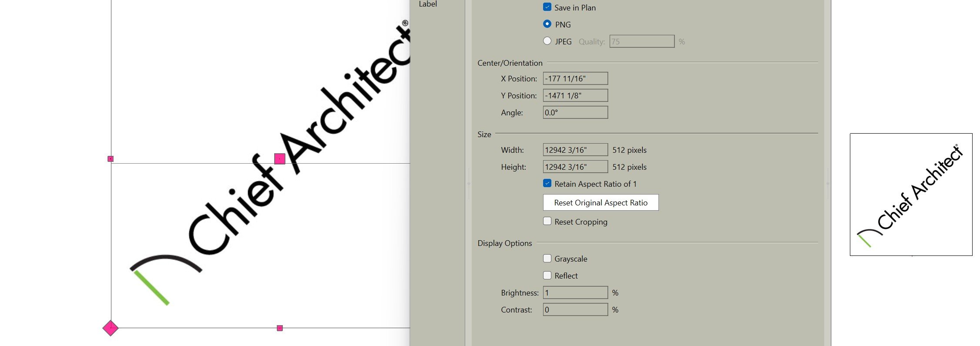
Task: Open the Label panel item
Action: click(x=428, y=4)
